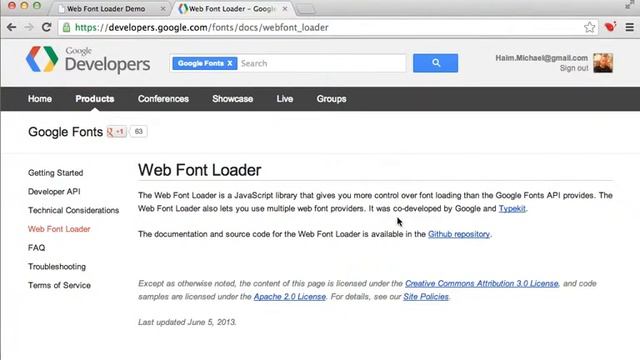640x360 pixels.
Task: Remove the Google Fonts search filter X
Action: pyautogui.click(x=230, y=63)
